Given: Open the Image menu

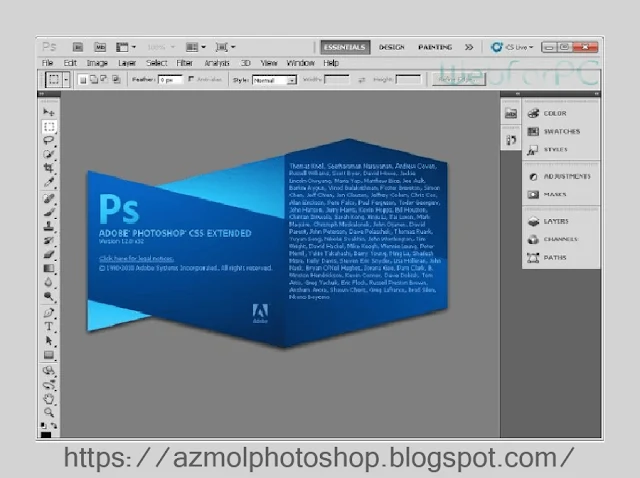Looking at the screenshot, I should click(x=97, y=63).
